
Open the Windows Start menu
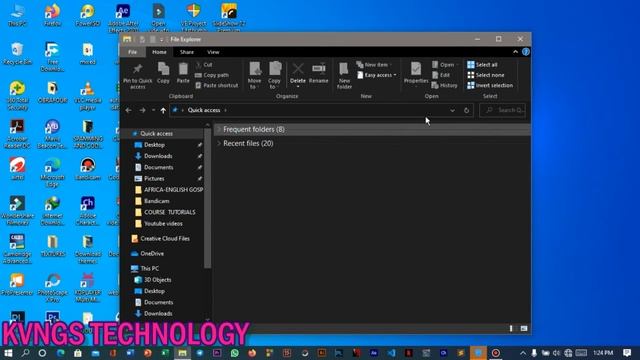pos(8,353)
